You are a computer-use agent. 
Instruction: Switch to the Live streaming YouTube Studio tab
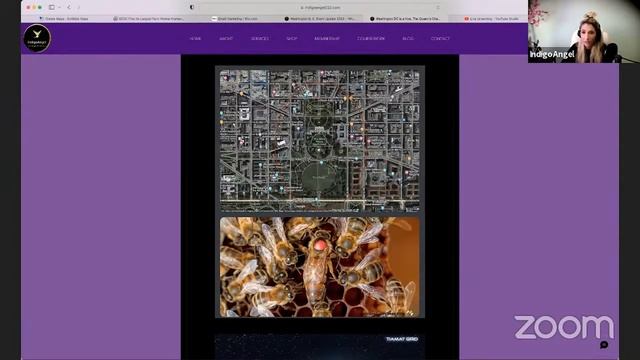point(491,19)
